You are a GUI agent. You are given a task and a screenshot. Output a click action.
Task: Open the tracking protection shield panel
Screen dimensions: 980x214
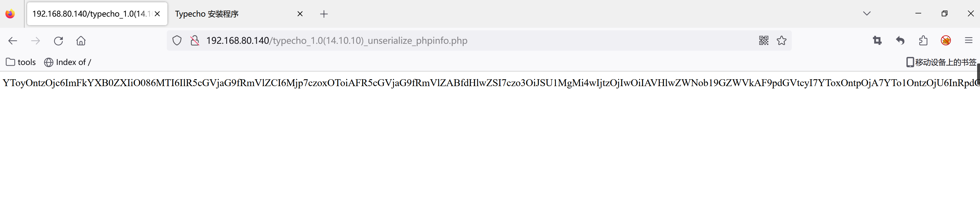coord(177,40)
